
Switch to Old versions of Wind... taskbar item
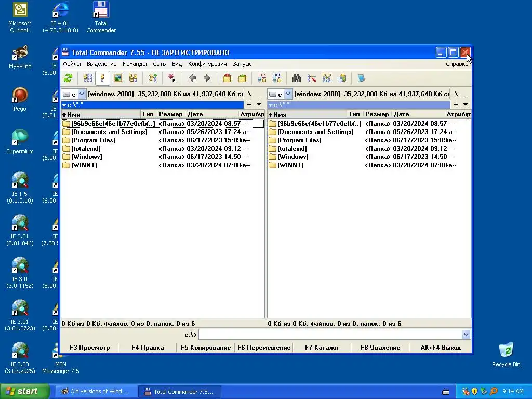[x=96, y=391]
